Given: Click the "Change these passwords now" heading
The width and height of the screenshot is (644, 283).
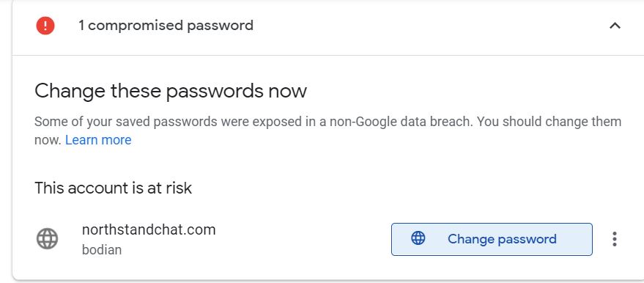Looking at the screenshot, I should point(171,90).
